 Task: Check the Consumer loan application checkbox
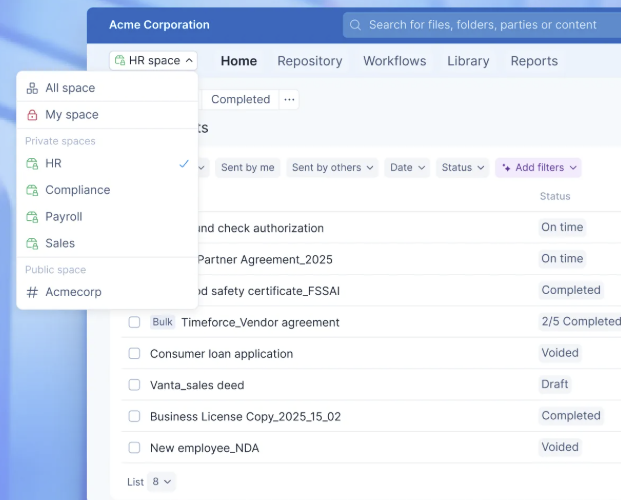click(134, 353)
